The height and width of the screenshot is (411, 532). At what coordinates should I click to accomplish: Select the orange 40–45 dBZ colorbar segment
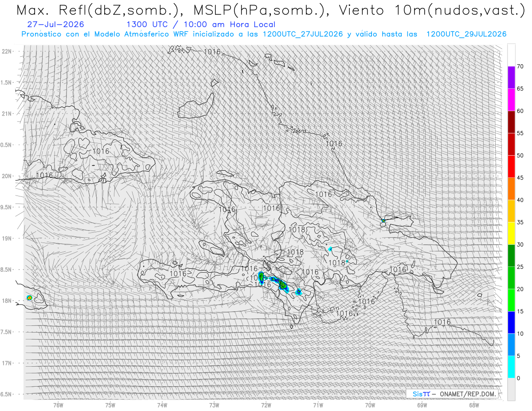click(x=511, y=189)
